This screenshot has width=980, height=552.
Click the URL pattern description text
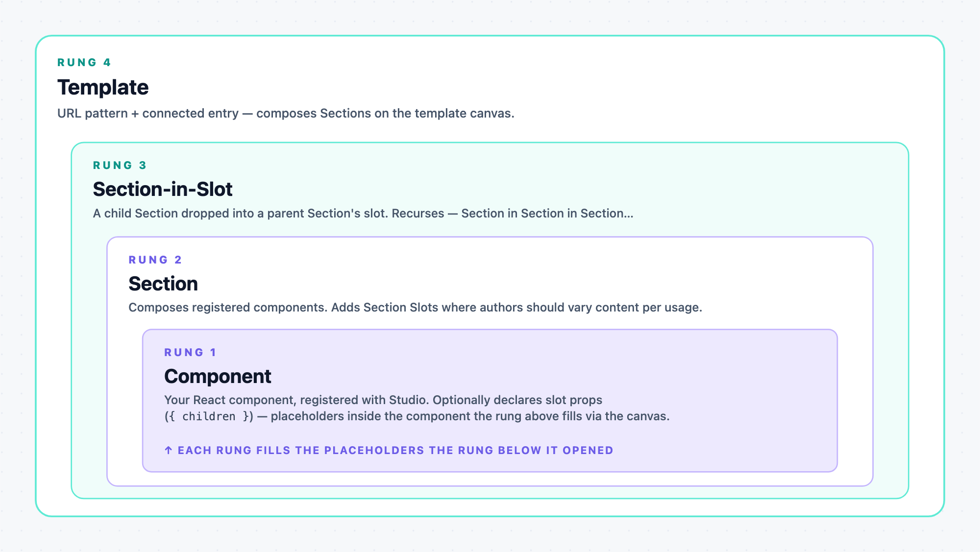pos(286,113)
